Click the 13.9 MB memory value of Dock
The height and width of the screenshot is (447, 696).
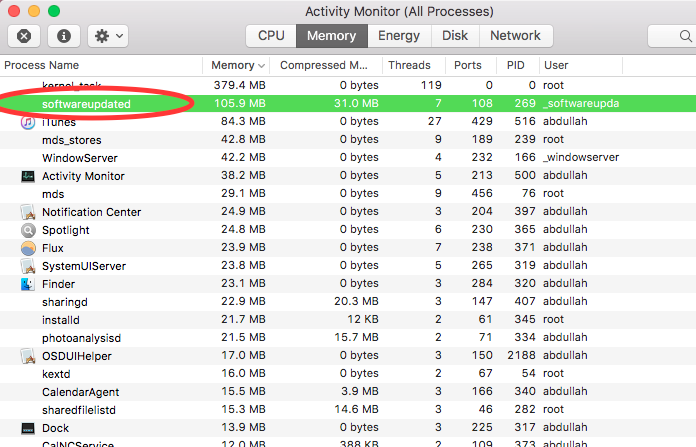click(243, 427)
